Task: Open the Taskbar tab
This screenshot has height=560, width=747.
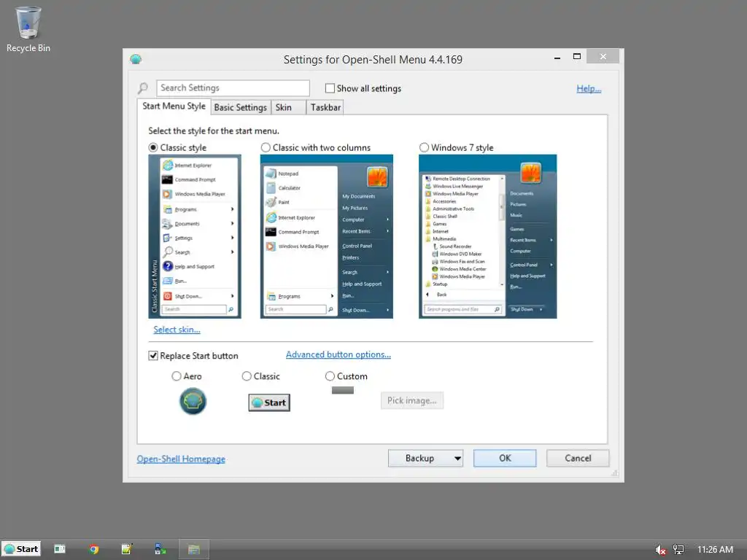Action: 325,108
